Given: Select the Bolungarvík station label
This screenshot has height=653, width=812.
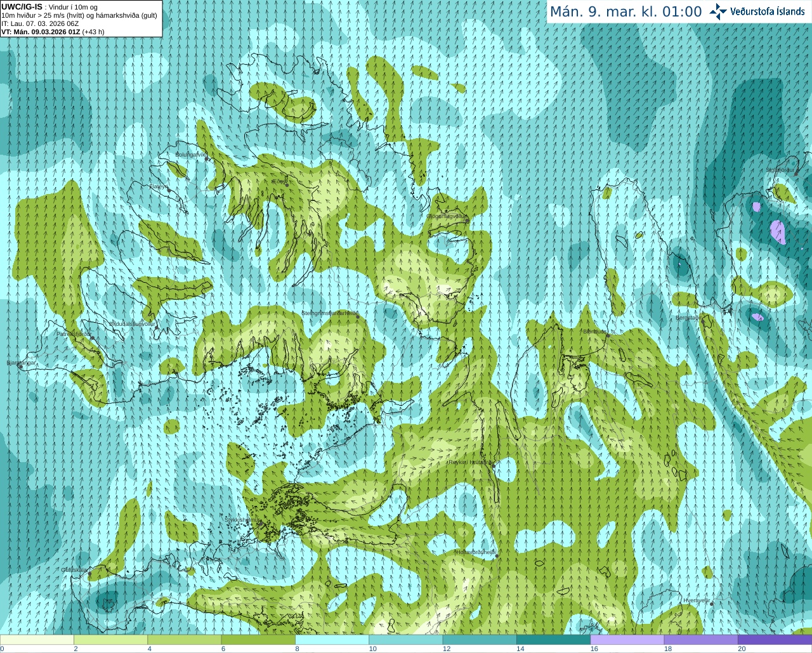Looking at the screenshot, I should 190,154.
